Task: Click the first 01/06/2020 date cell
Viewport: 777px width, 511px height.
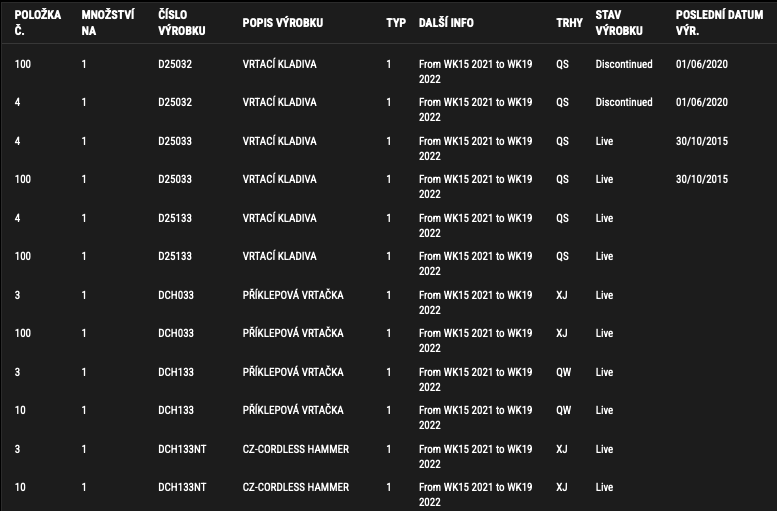Action: click(702, 64)
